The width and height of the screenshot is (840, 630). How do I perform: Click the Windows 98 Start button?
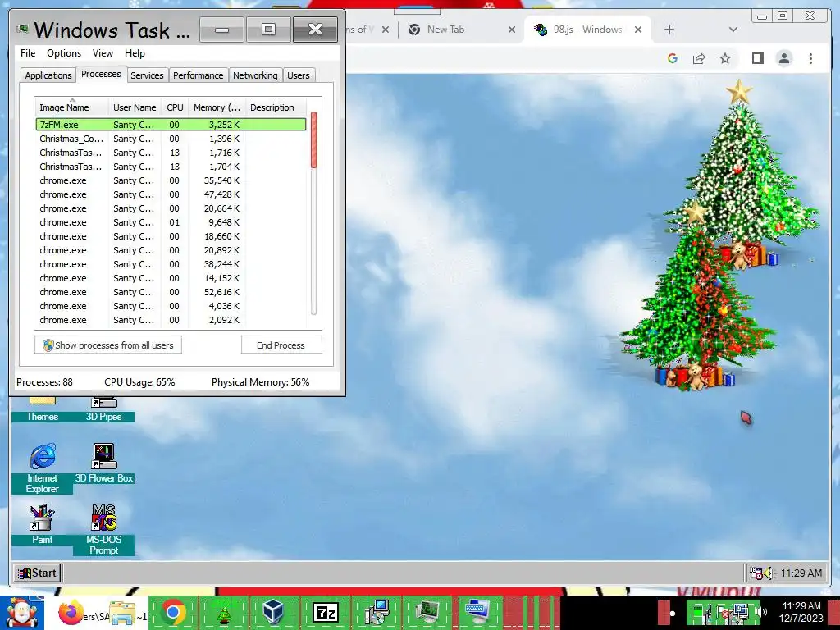pos(38,573)
